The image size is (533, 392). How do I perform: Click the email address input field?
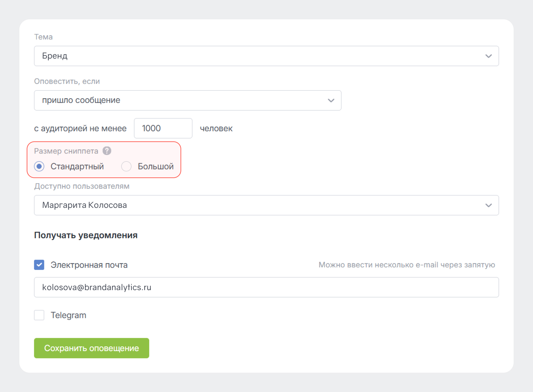[x=266, y=287]
